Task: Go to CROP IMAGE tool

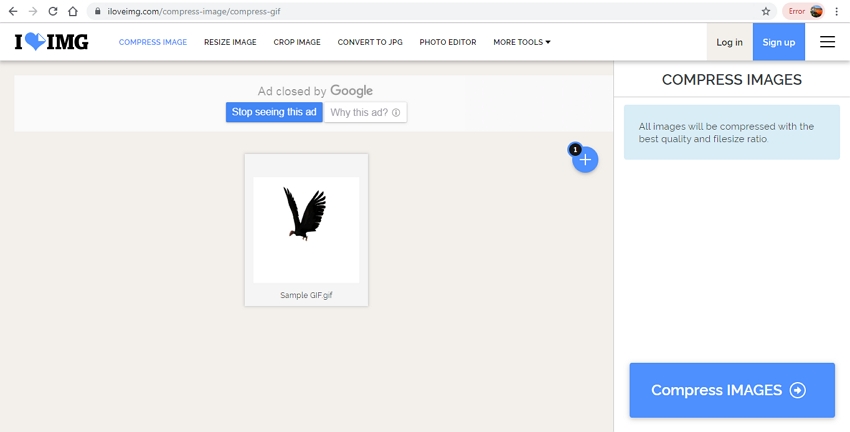Action: point(297,42)
